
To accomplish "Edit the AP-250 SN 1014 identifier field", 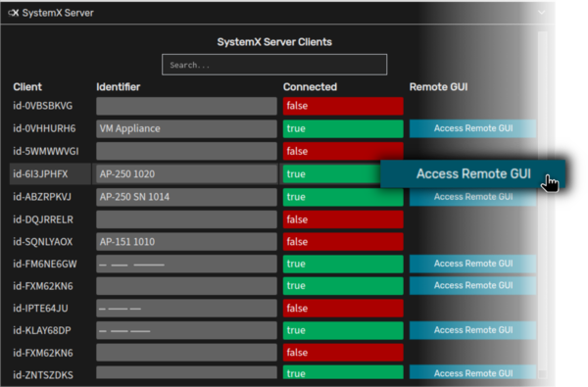I will (186, 197).
